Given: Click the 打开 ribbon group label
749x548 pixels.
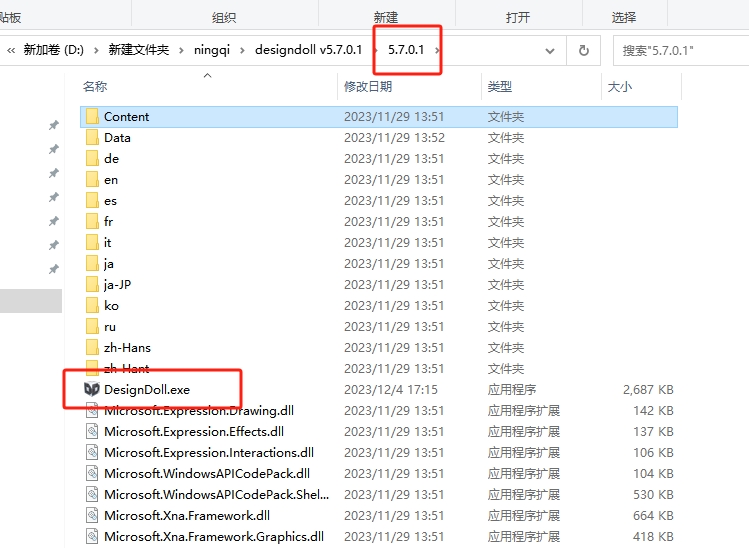Looking at the screenshot, I should click(x=518, y=18).
